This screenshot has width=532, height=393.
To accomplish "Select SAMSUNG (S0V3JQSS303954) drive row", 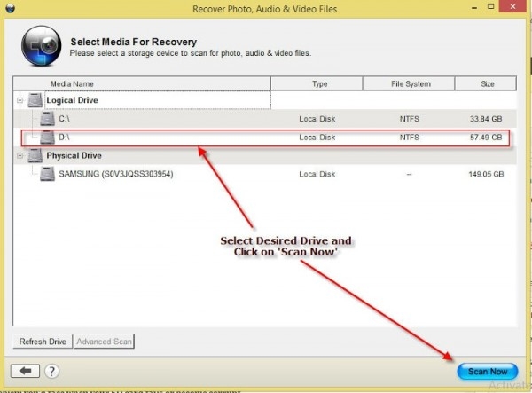I will (265, 174).
